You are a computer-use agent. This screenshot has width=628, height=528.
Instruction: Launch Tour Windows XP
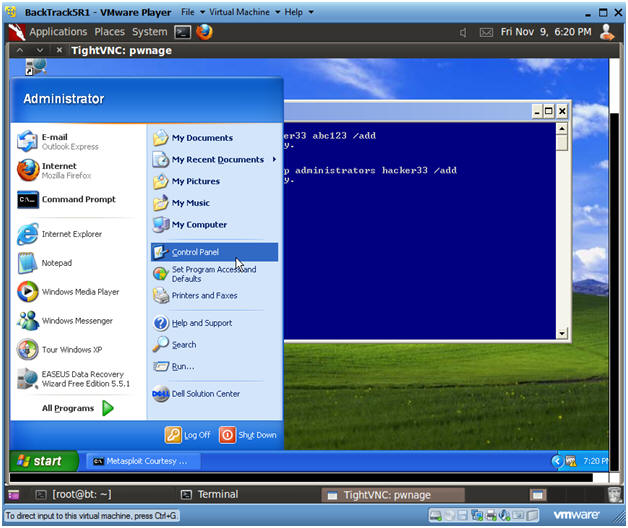(x=59, y=350)
